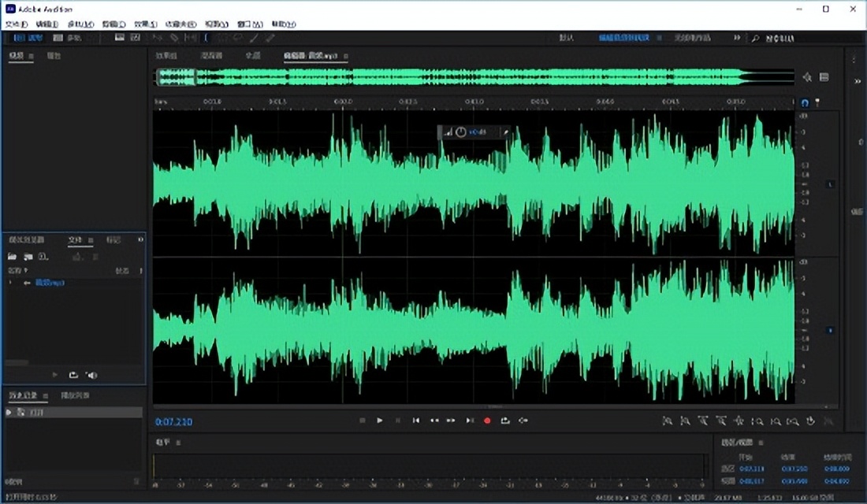The height and width of the screenshot is (504, 867).
Task: Open the File menu in the menu bar
Action: (x=16, y=24)
